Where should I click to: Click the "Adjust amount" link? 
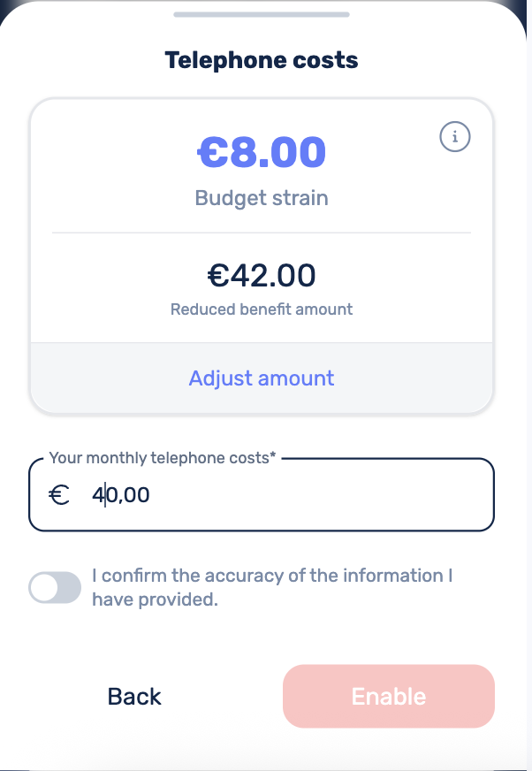pos(262,378)
